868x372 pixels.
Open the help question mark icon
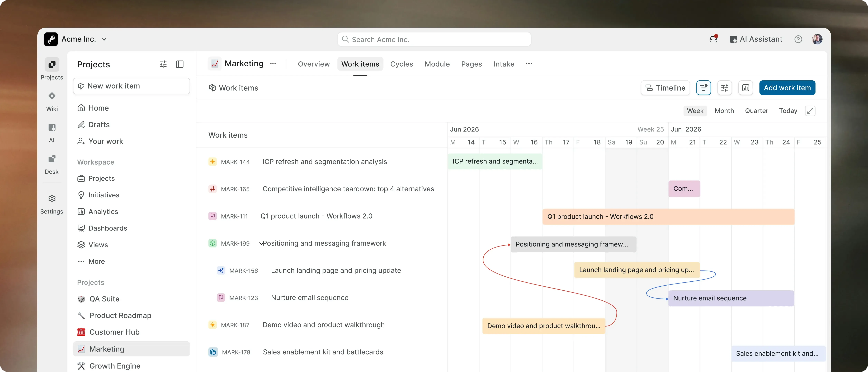click(798, 39)
